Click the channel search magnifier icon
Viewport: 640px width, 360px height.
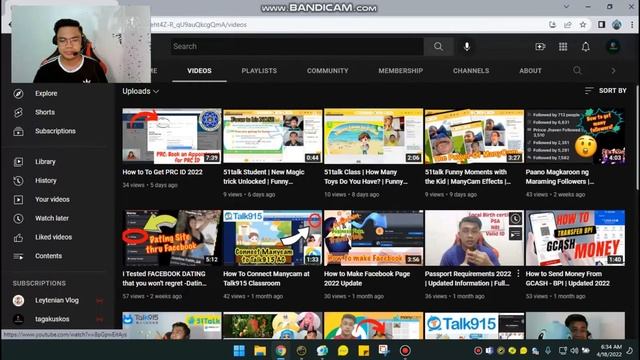(577, 71)
